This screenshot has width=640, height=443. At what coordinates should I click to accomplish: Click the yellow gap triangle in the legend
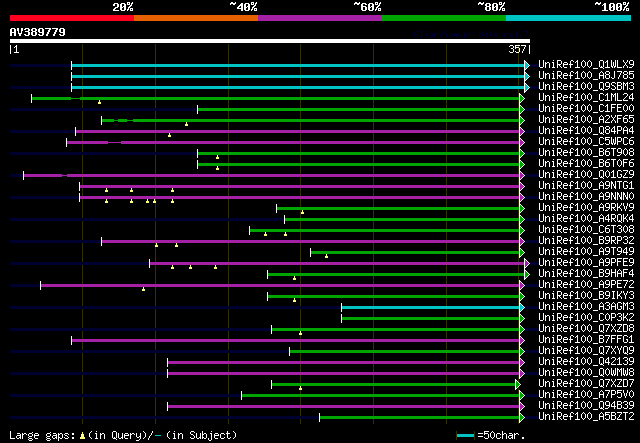pos(83,436)
